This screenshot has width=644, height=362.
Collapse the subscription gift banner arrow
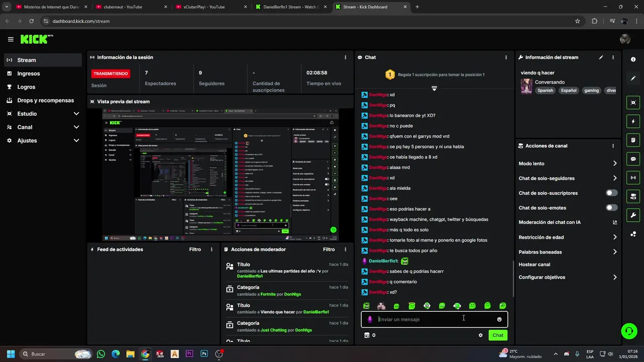[x=434, y=88]
